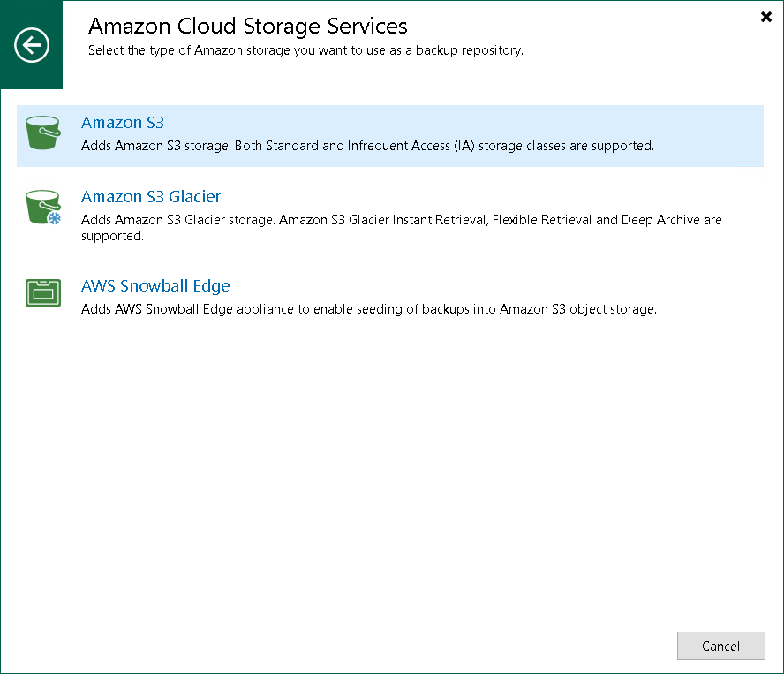The height and width of the screenshot is (674, 784).
Task: Click the storage type selection subtitle text
Action: click(x=307, y=50)
